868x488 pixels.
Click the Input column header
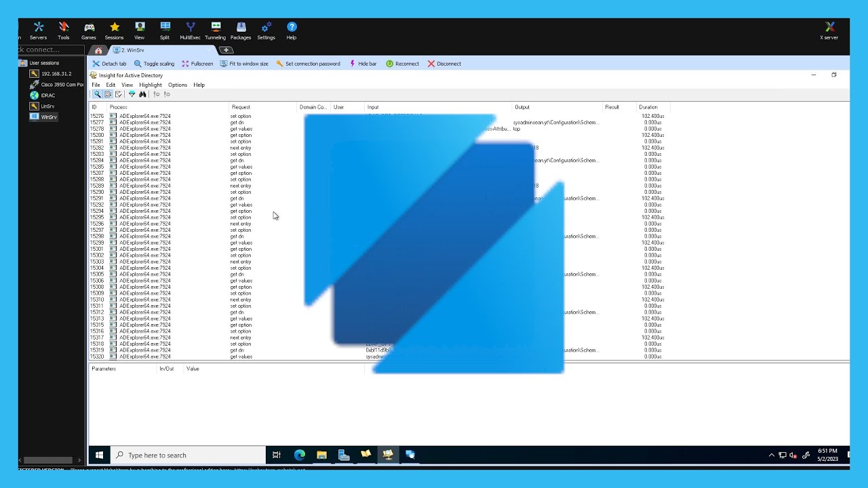[x=438, y=107]
